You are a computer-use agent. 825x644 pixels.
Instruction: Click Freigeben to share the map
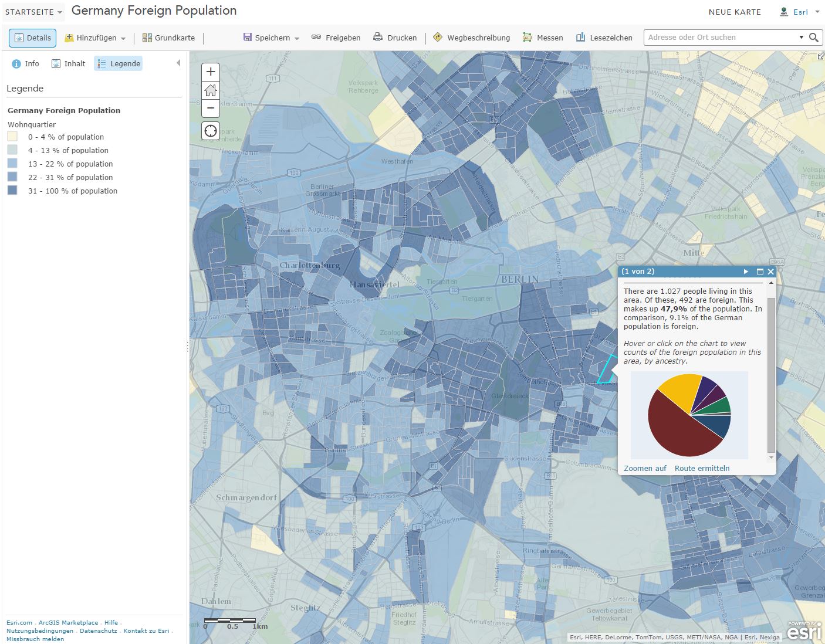[x=336, y=38]
